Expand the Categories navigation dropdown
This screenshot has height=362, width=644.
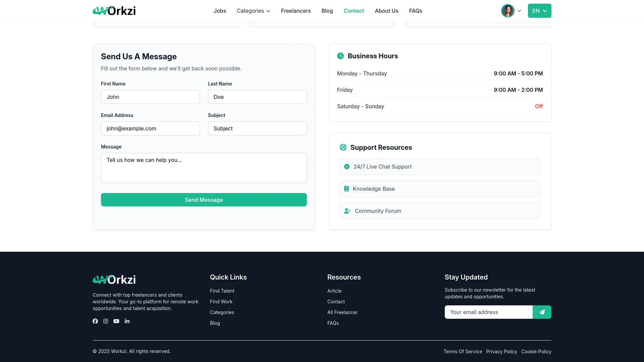253,11
